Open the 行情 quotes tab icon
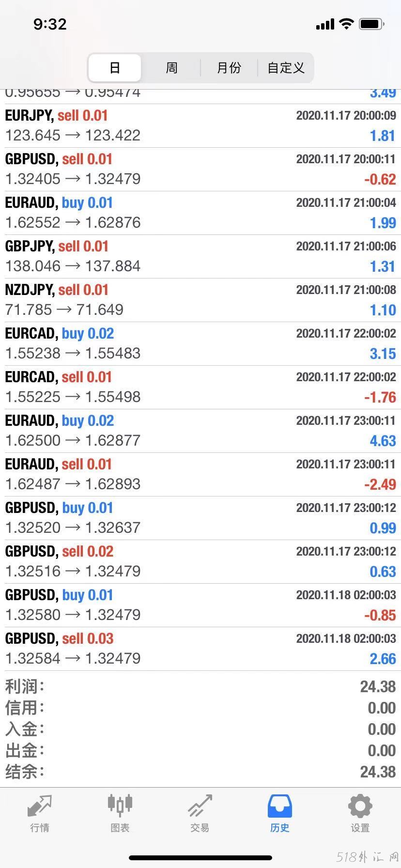401x868 pixels. pos(40,806)
